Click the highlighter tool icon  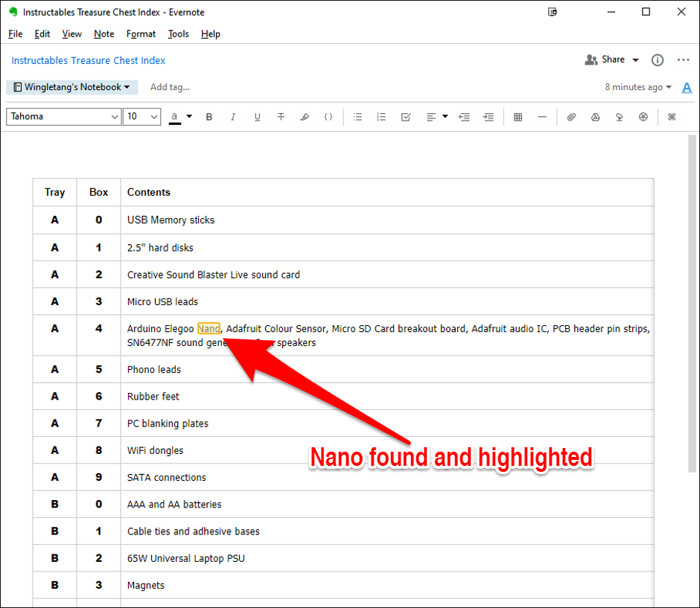[305, 117]
